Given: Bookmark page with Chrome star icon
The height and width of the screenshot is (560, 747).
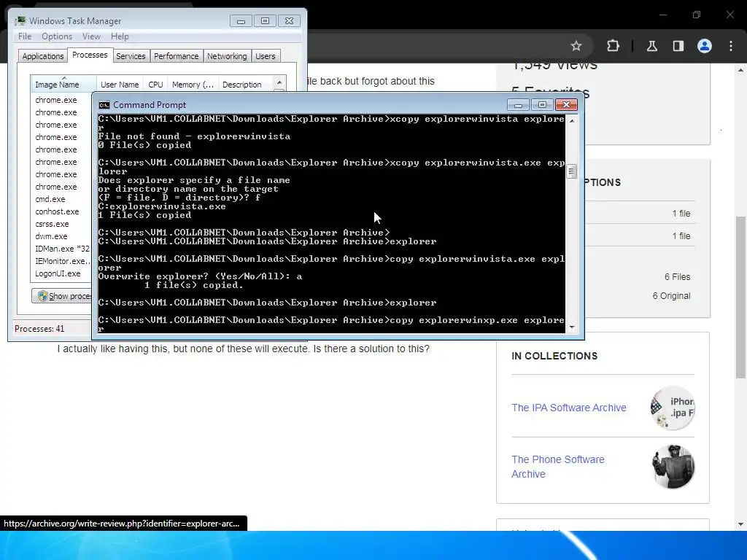Looking at the screenshot, I should tap(576, 46).
